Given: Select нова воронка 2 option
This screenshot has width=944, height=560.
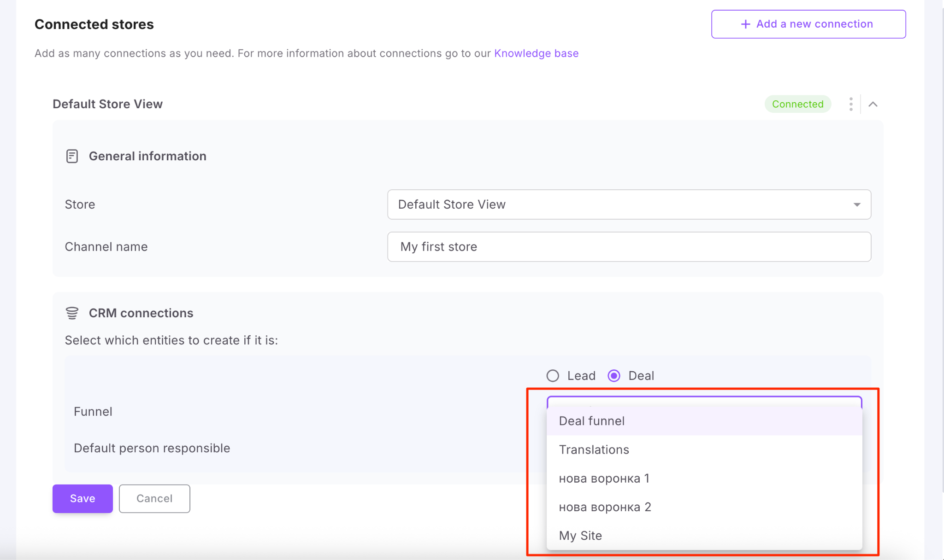Looking at the screenshot, I should [x=605, y=507].
